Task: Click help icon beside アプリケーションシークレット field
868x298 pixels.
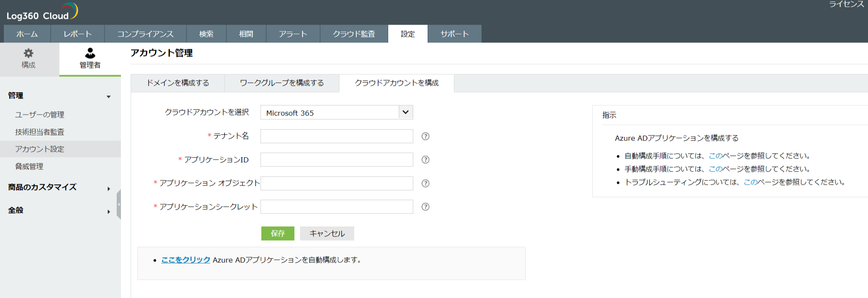Action: click(x=426, y=207)
